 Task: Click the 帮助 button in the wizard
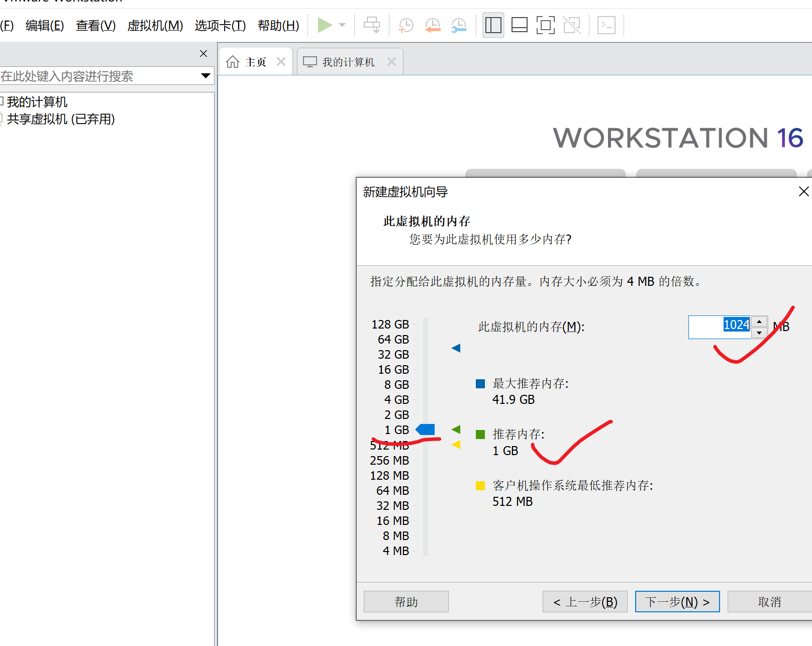(x=406, y=602)
